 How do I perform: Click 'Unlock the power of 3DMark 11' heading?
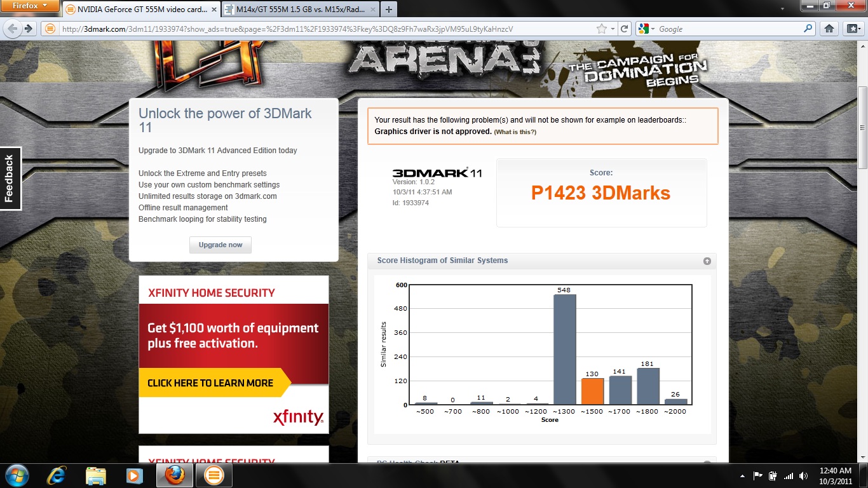[x=225, y=121]
